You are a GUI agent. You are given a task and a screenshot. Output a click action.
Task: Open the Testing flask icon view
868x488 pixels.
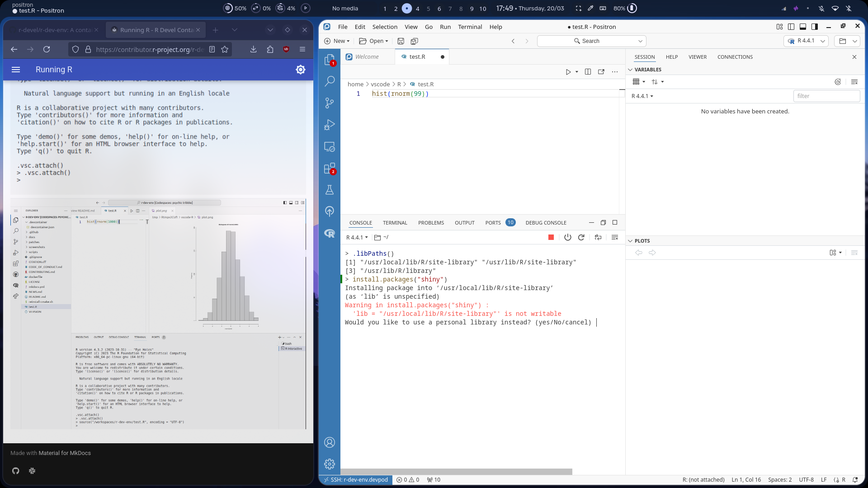[330, 190]
